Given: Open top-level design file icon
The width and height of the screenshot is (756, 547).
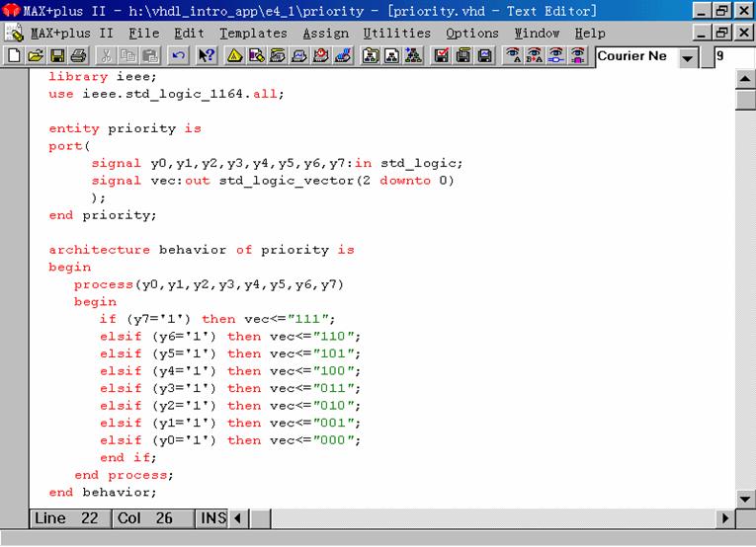Looking at the screenshot, I should pyautogui.click(x=414, y=56).
